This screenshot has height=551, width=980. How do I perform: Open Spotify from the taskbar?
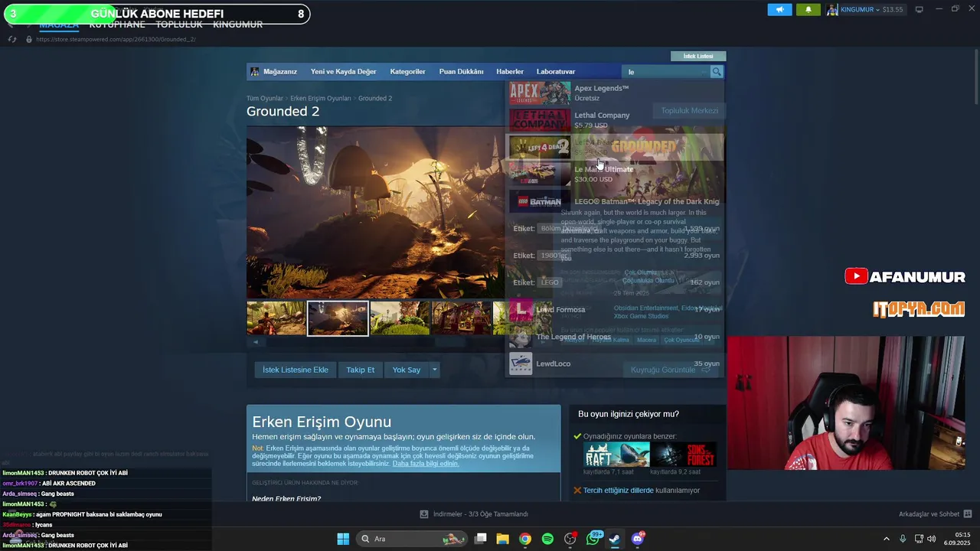coord(547,539)
